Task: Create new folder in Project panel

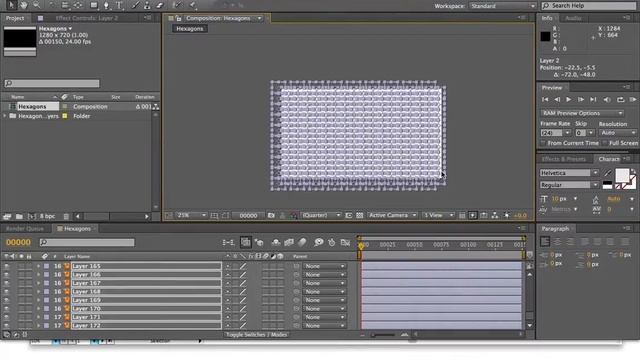Action: 19,216
